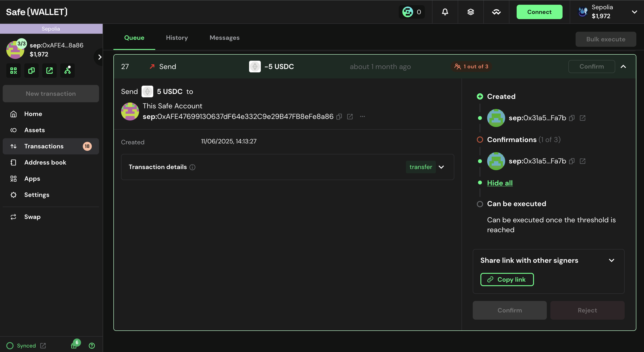Image resolution: width=644 pixels, height=352 pixels.
Task: Click the Home house icon in sidebar
Action: [14, 114]
